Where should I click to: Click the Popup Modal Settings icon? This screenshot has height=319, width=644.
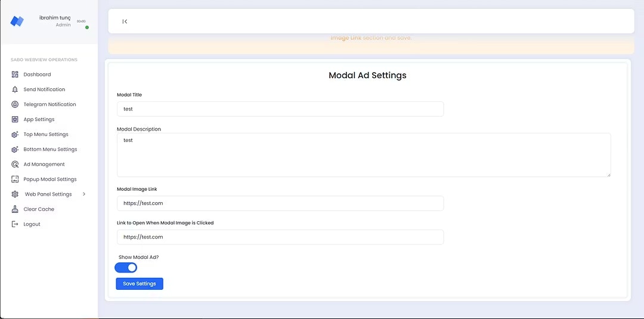click(x=15, y=179)
